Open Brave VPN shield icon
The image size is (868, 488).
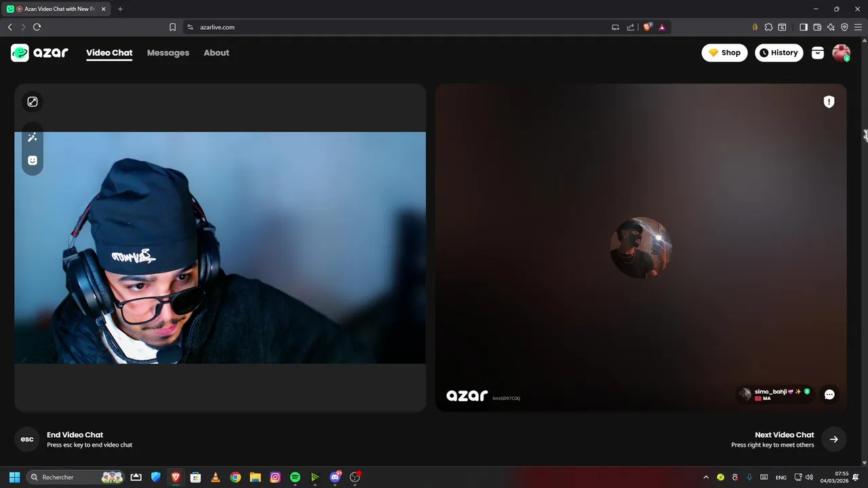tap(844, 27)
